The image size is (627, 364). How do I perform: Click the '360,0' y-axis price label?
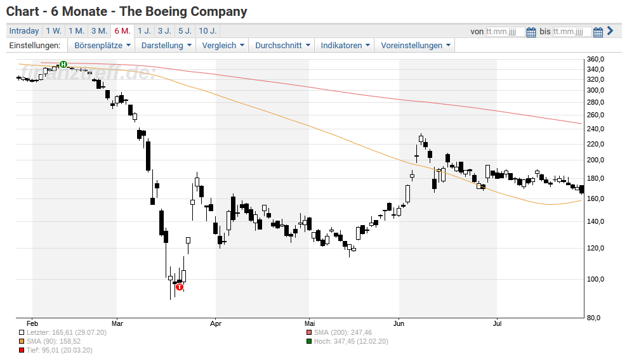pos(595,59)
